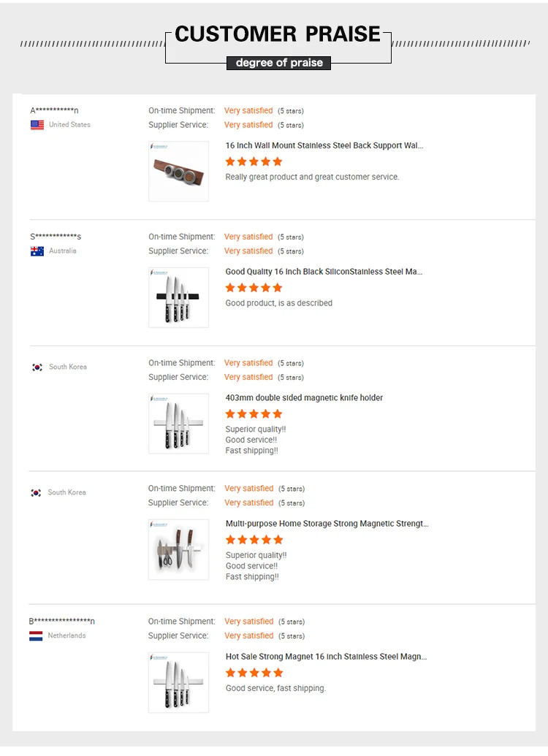This screenshot has height=756, width=548.
Task: Click the second South Korea flag icon
Action: (x=36, y=493)
